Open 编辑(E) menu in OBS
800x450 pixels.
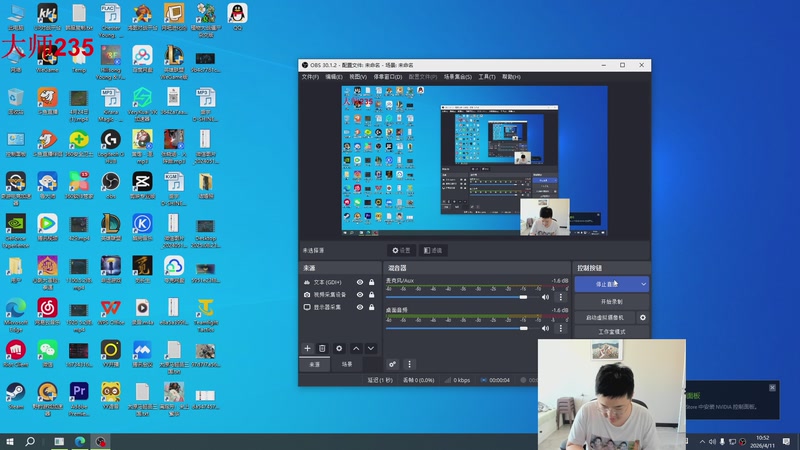coord(334,77)
